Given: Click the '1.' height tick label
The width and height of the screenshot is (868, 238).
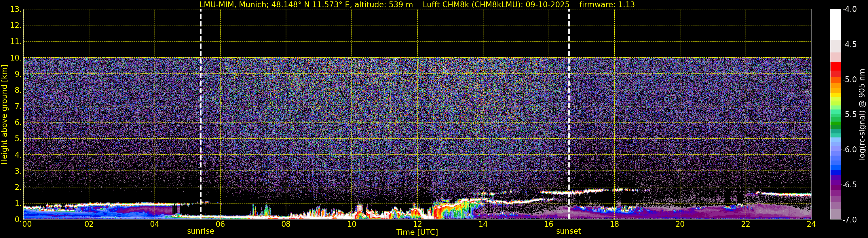Looking at the screenshot, I should coord(18,204).
